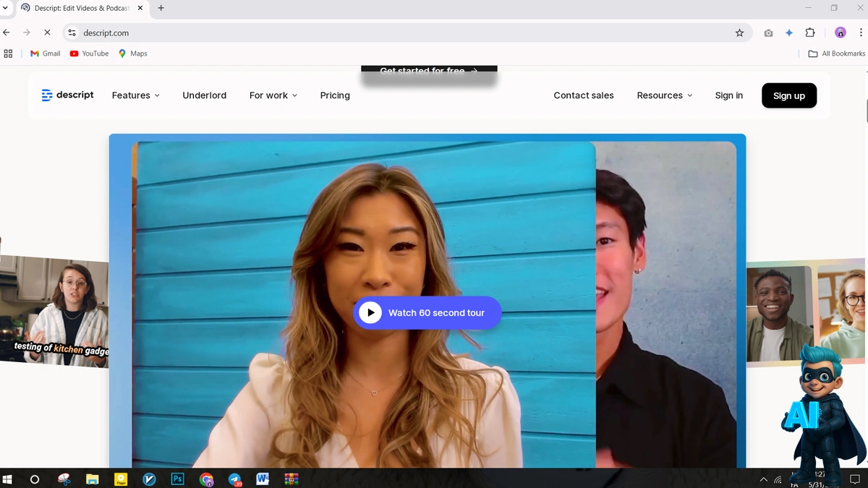
Task: Open the Maps bookmark
Action: pos(133,53)
